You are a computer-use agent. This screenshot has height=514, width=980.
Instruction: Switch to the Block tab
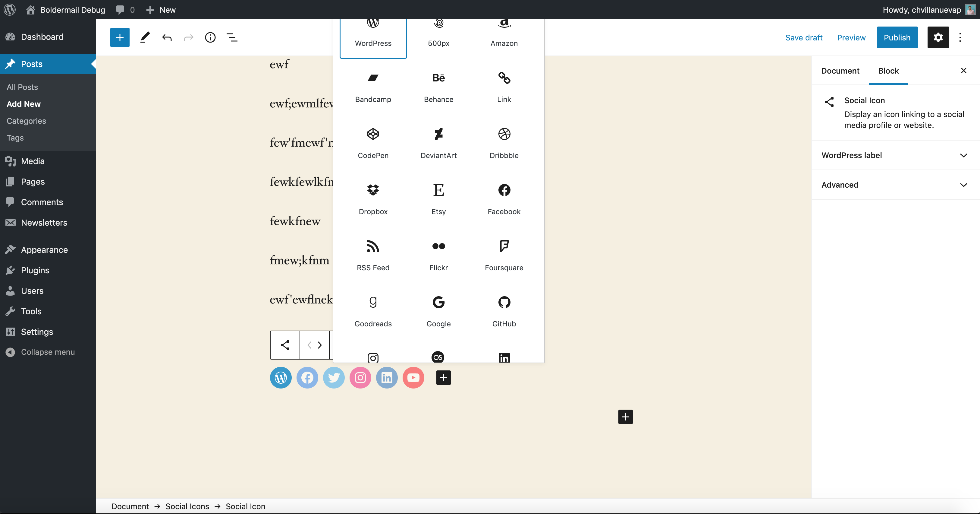click(888, 71)
